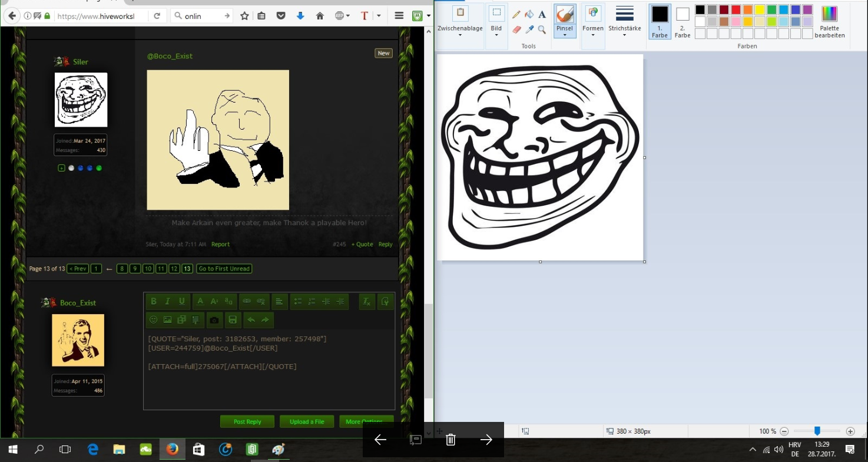Click the camera icon in editor
This screenshot has width=868, height=462.
[214, 320]
